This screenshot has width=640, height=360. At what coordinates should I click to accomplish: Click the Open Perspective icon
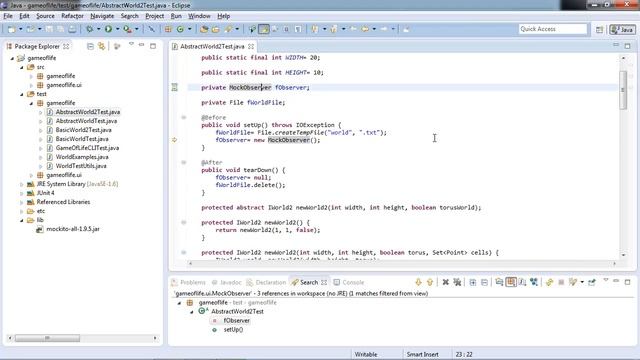pos(599,29)
